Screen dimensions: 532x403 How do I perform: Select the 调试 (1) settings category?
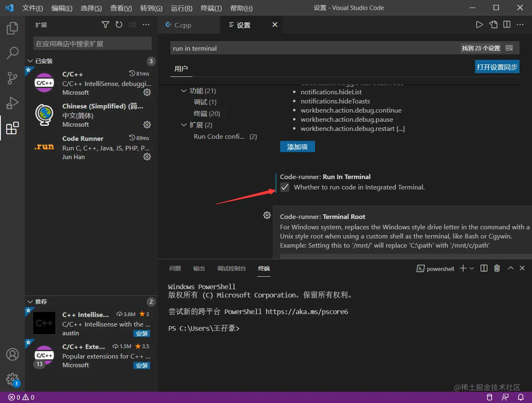click(x=205, y=102)
